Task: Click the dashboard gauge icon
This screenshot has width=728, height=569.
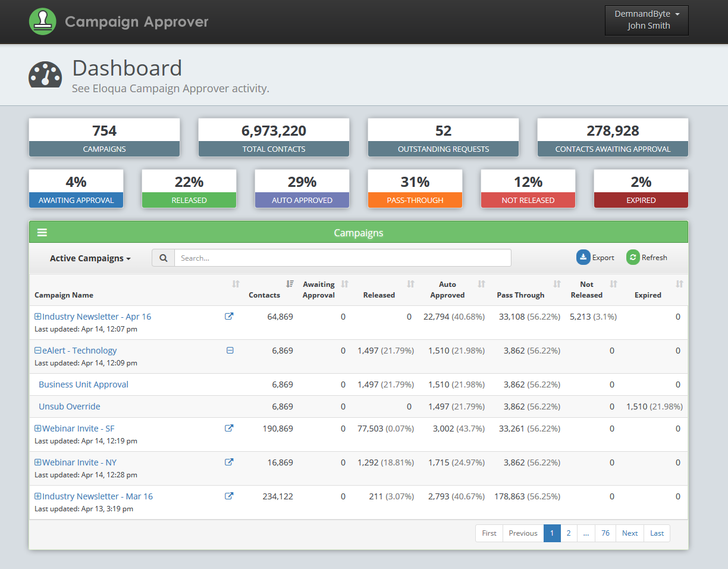Action: 45,74
